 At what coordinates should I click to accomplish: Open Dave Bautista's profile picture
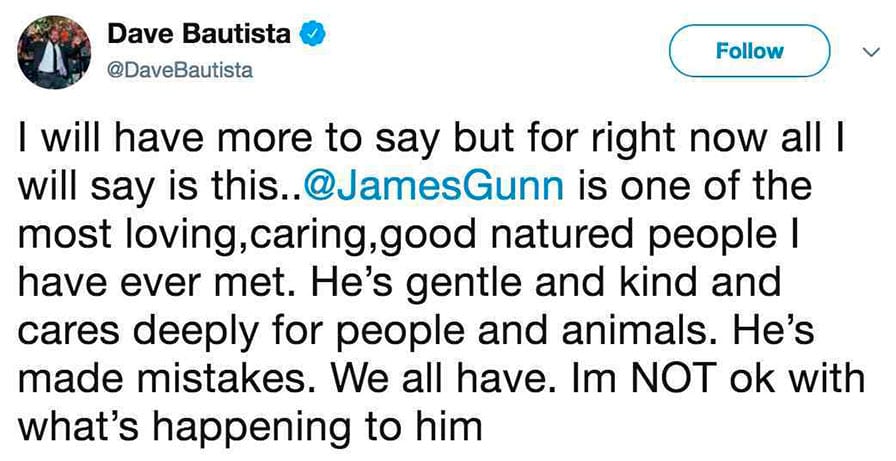point(54,52)
